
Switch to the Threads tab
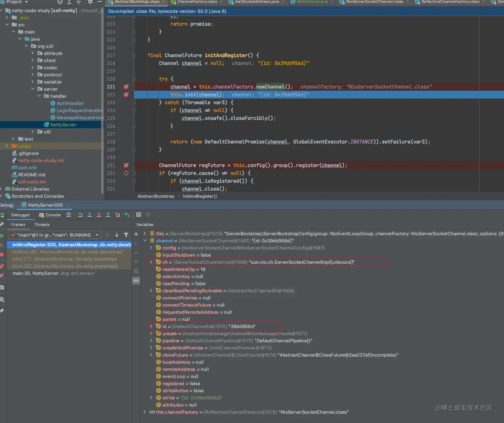(42, 225)
